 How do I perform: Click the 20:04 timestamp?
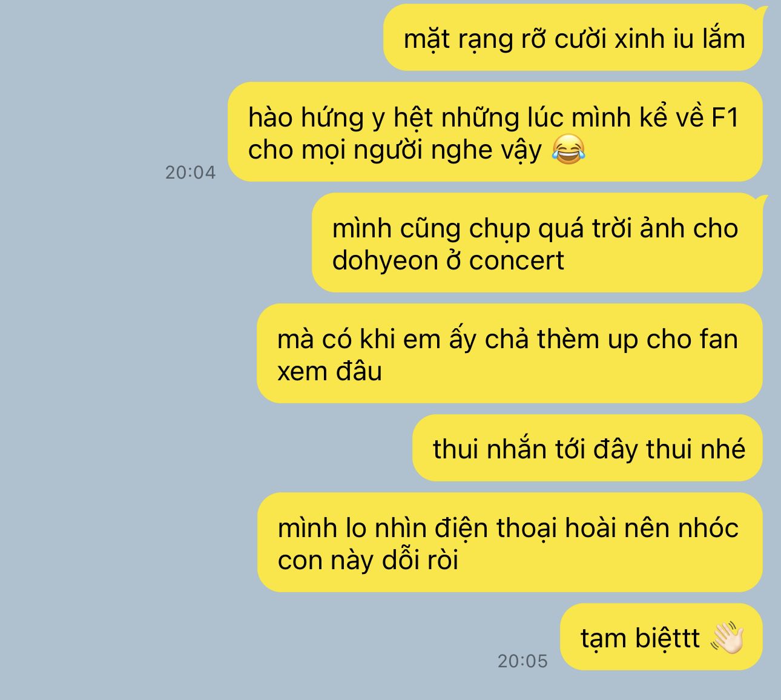pos(190,173)
